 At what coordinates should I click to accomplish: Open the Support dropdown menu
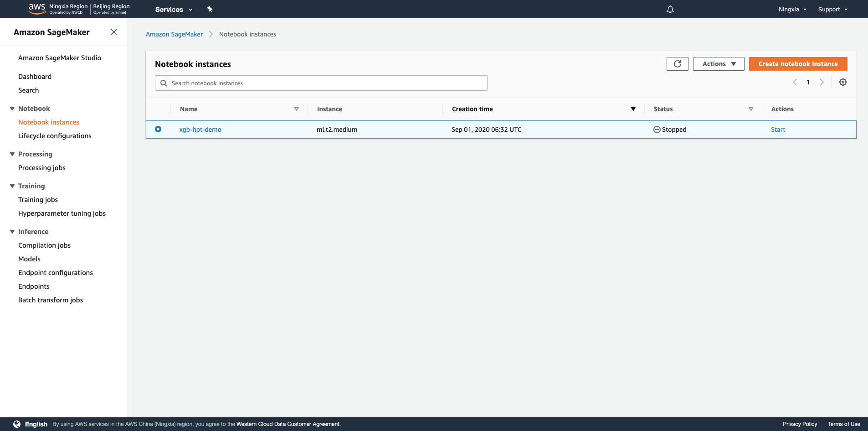click(833, 9)
